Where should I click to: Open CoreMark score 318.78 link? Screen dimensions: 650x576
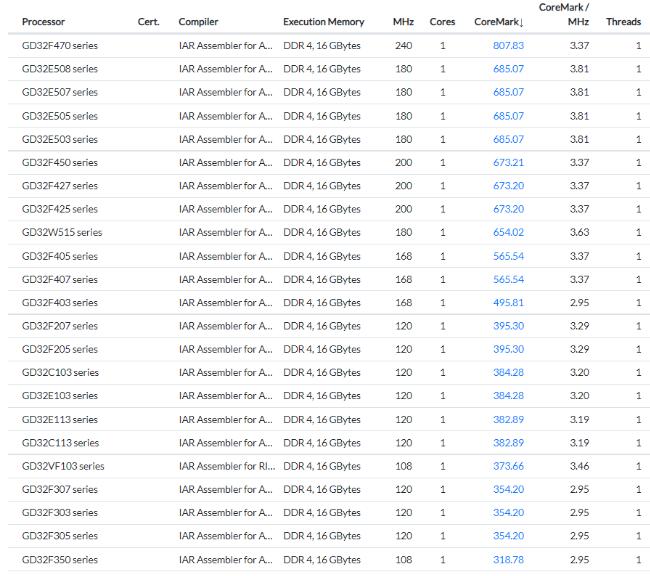(x=508, y=560)
